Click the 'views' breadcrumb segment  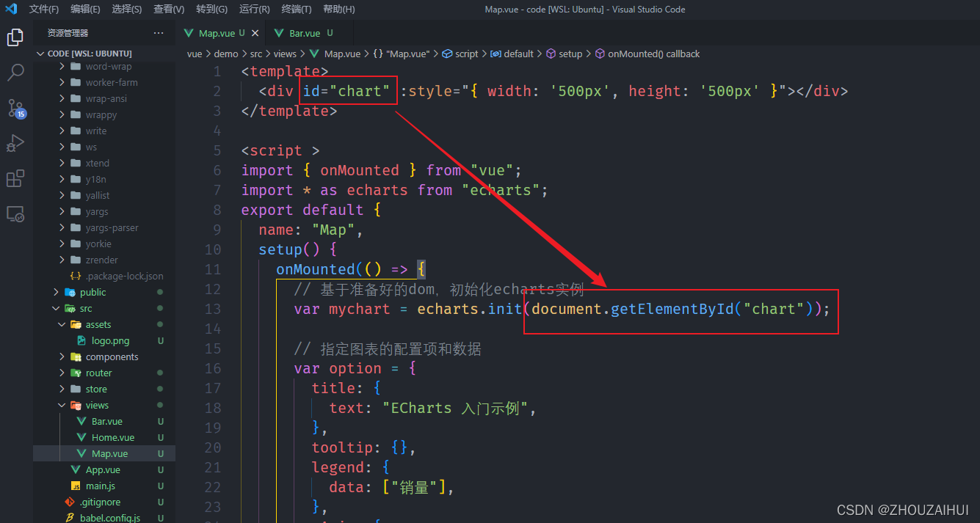pyautogui.click(x=285, y=54)
